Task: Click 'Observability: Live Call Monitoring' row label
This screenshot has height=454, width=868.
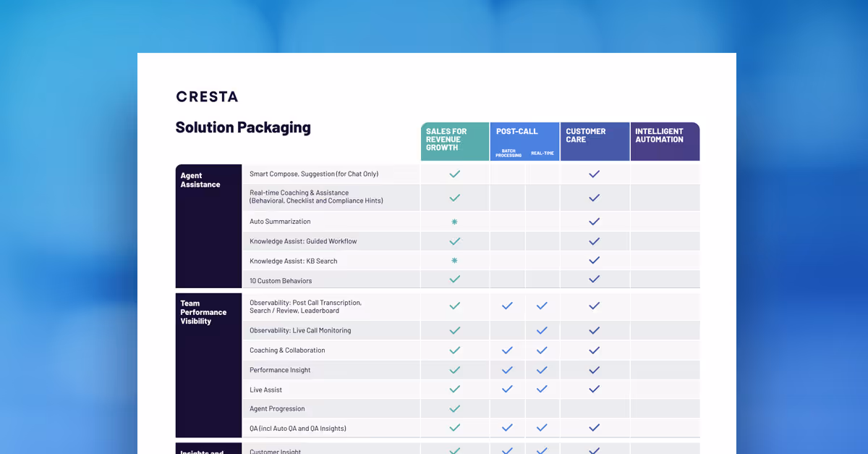Action: click(x=300, y=330)
